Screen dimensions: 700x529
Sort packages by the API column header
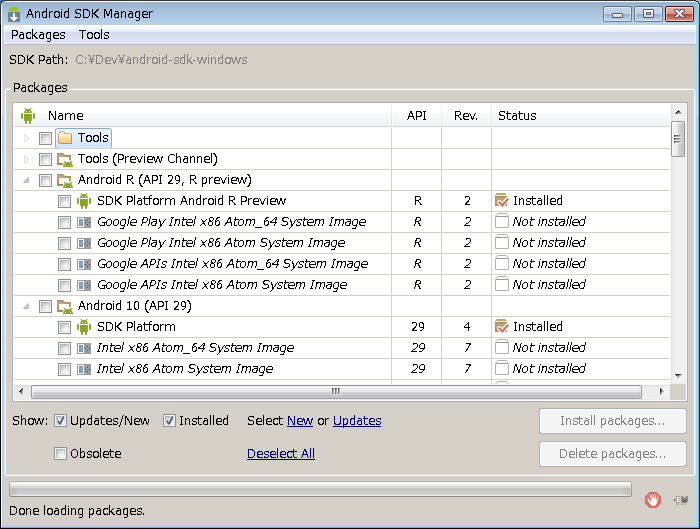tap(416, 115)
